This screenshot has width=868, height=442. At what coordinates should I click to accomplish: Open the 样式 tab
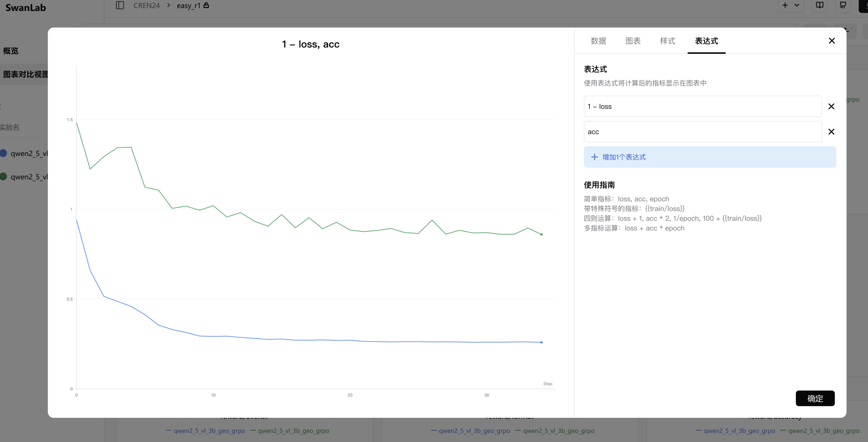coord(667,41)
